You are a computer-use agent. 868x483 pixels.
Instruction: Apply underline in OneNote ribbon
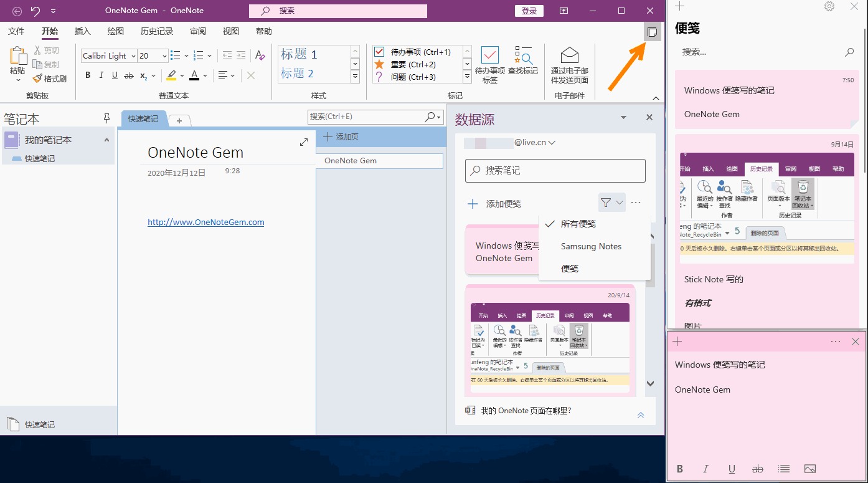pos(115,75)
